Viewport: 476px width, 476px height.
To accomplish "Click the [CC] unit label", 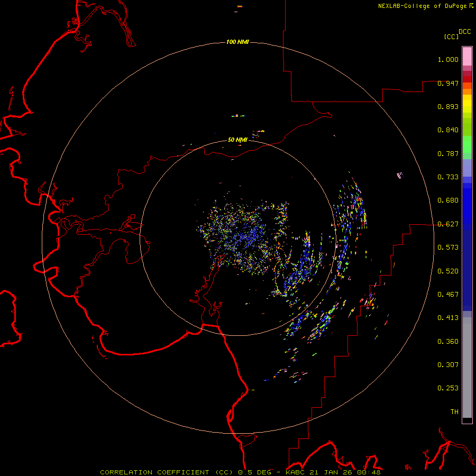I will 451,36.
